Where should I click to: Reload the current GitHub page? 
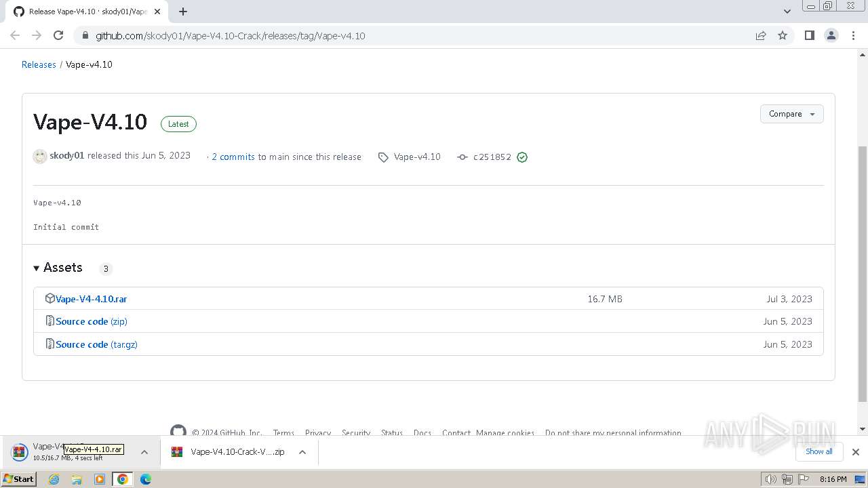click(x=58, y=35)
